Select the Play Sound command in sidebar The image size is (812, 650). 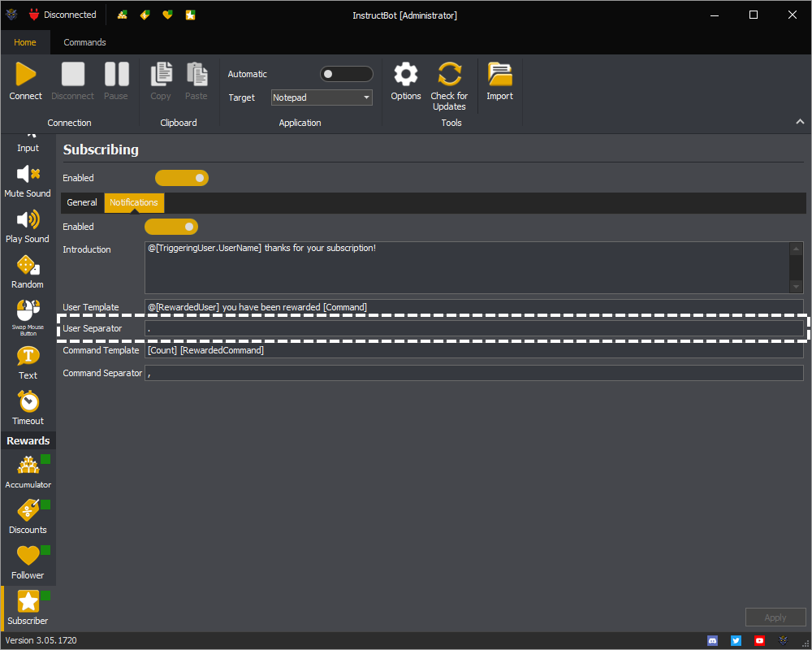28,227
